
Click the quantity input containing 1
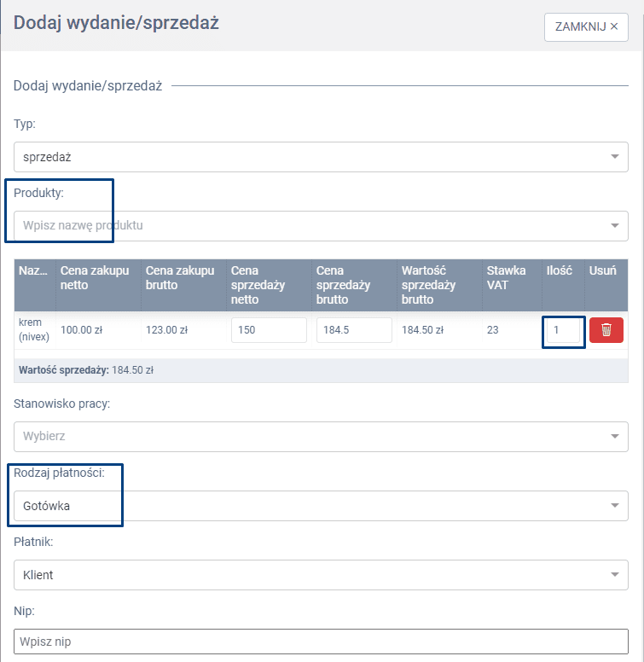563,330
